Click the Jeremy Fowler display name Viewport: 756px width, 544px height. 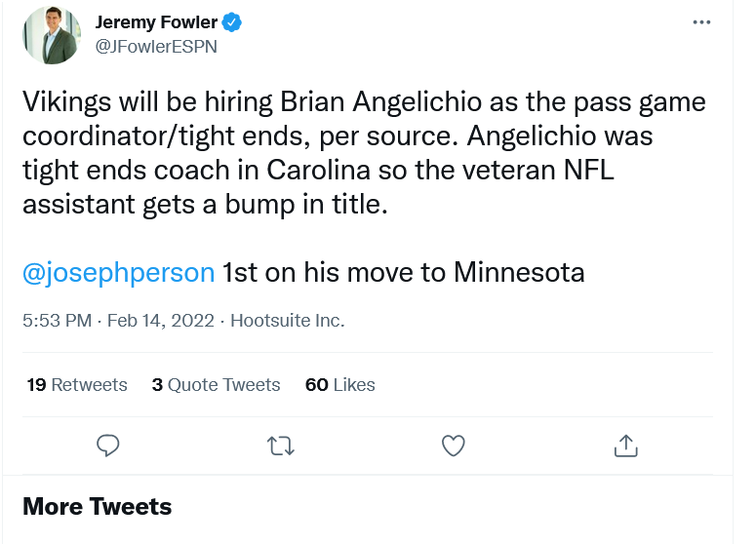pos(156,22)
